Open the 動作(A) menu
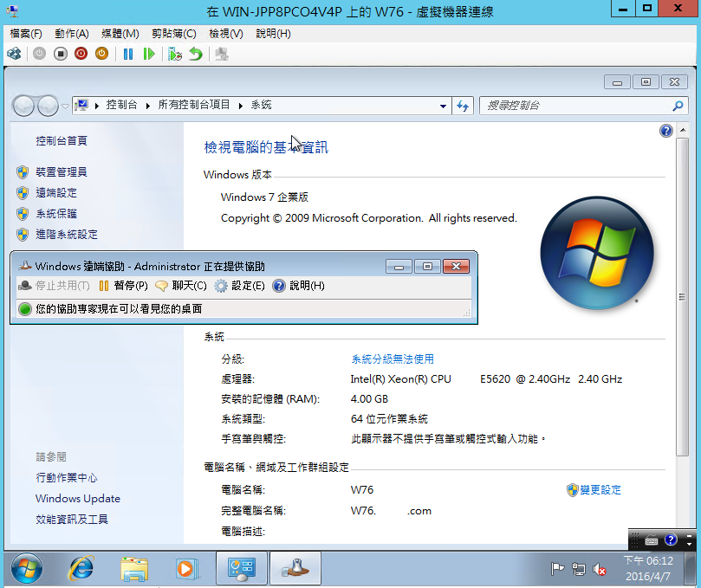 click(72, 34)
